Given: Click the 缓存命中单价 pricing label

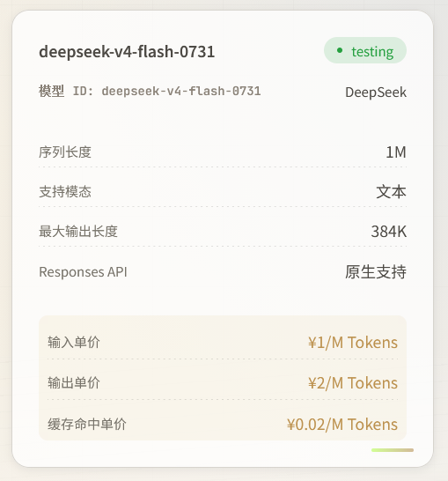Looking at the screenshot, I should point(87,425).
